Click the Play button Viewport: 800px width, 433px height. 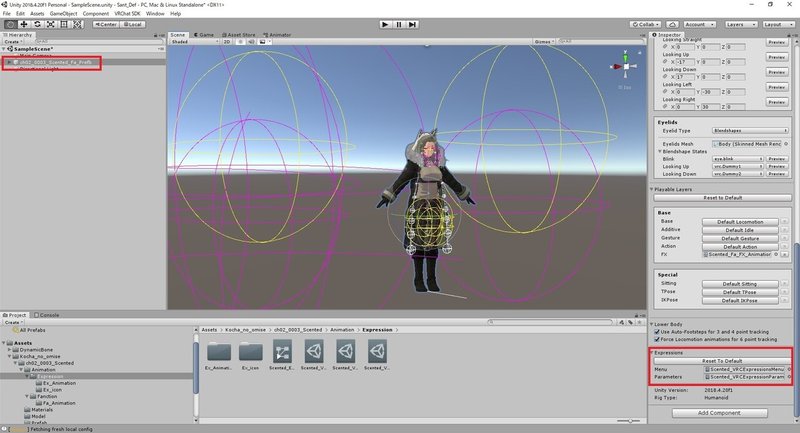tap(385, 24)
